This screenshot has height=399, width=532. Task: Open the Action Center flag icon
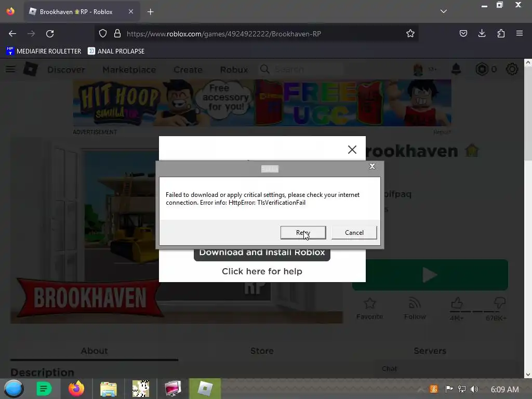pos(449,389)
